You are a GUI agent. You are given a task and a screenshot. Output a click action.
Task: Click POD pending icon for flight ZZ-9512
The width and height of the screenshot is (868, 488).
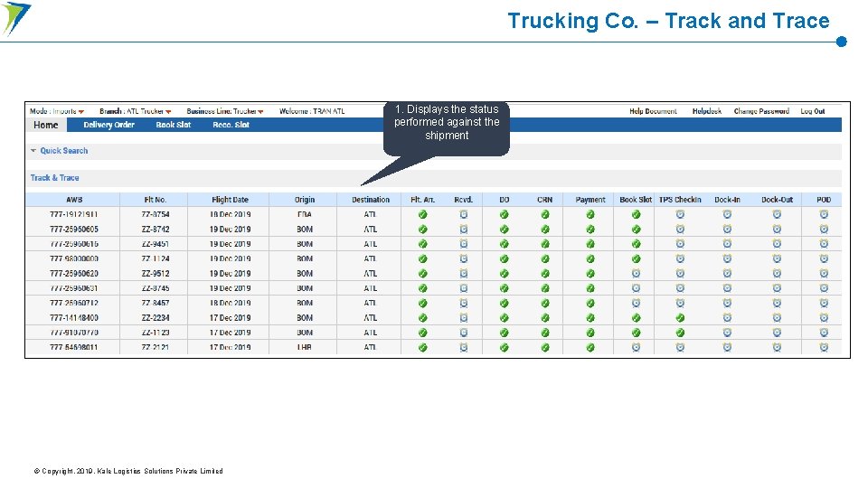click(x=825, y=273)
